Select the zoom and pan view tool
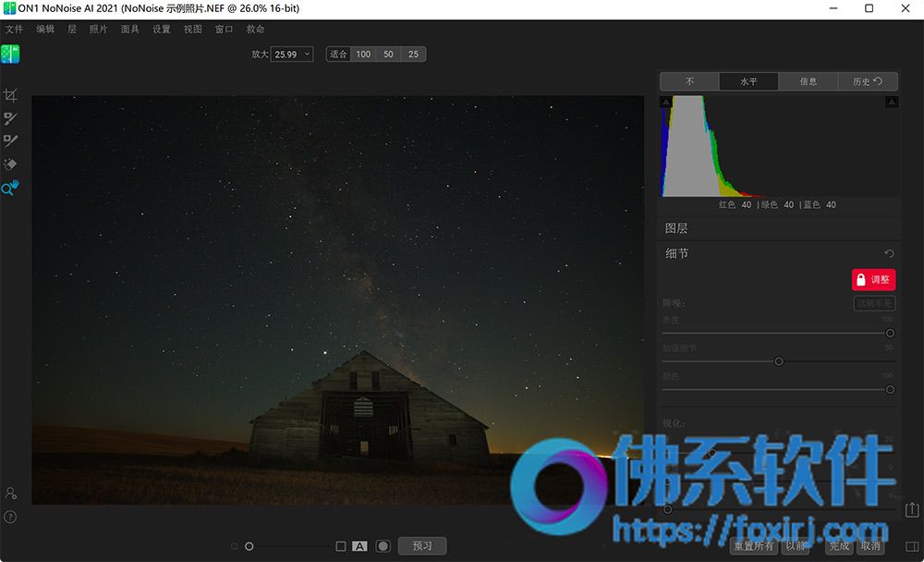The height and width of the screenshot is (562, 924). point(10,188)
